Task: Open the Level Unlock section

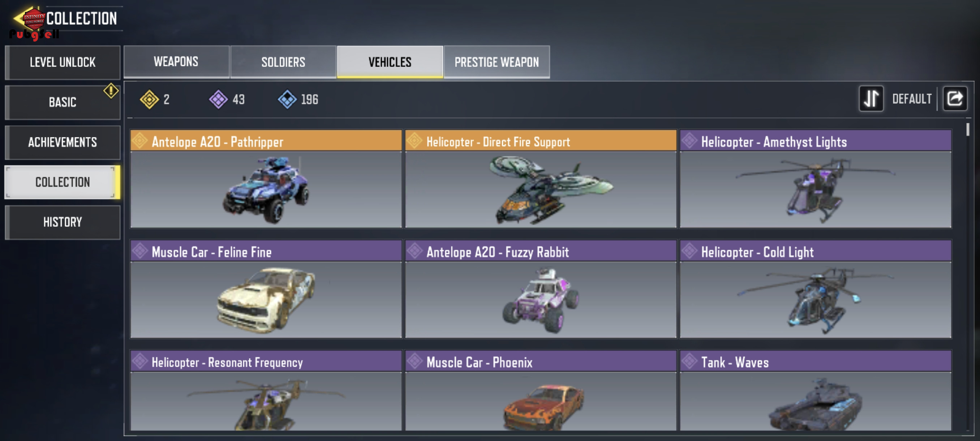Action: coord(63,62)
